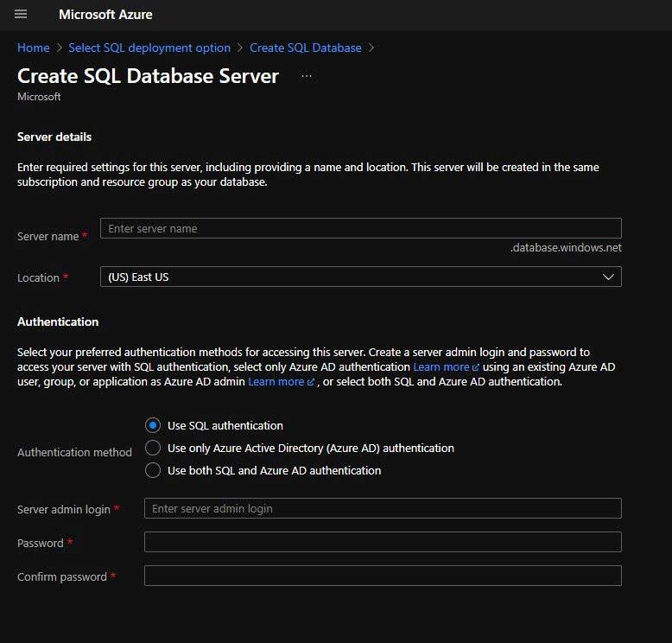Select Use SQL authentication option

[x=153, y=425]
